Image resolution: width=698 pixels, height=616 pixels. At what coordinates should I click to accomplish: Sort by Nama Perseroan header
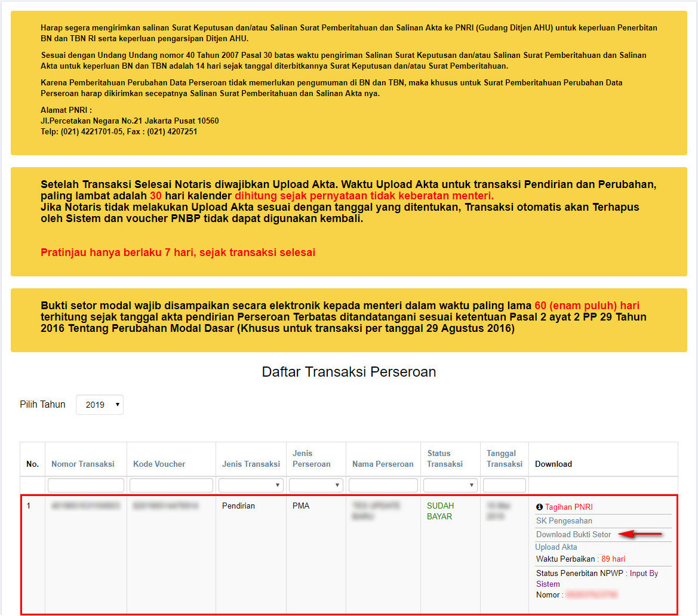(383, 464)
